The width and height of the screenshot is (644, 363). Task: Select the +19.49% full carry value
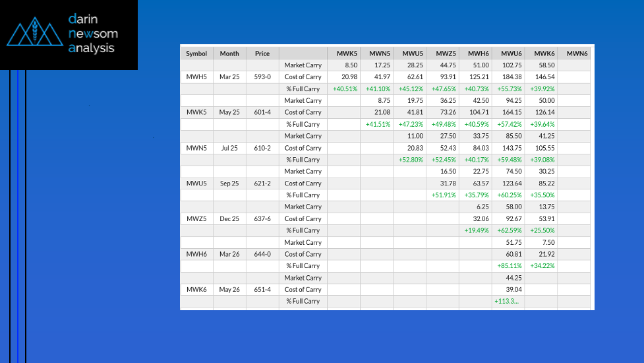476,230
